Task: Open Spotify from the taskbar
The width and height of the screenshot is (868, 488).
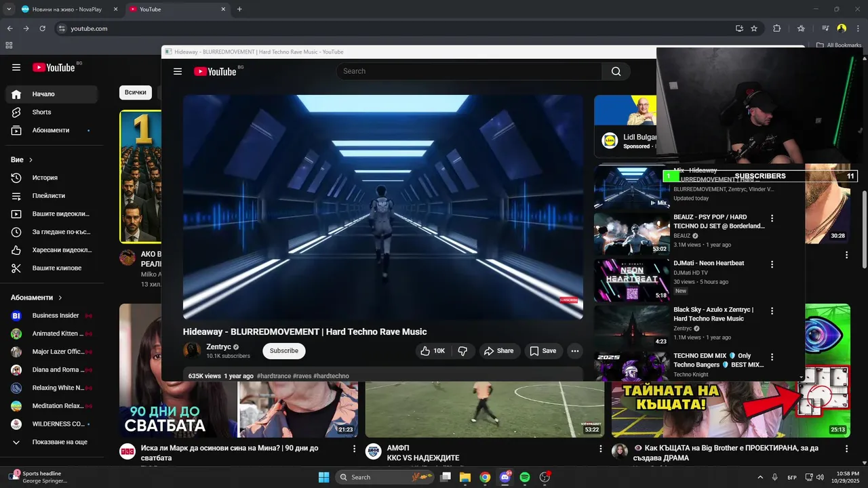Action: 525,477
